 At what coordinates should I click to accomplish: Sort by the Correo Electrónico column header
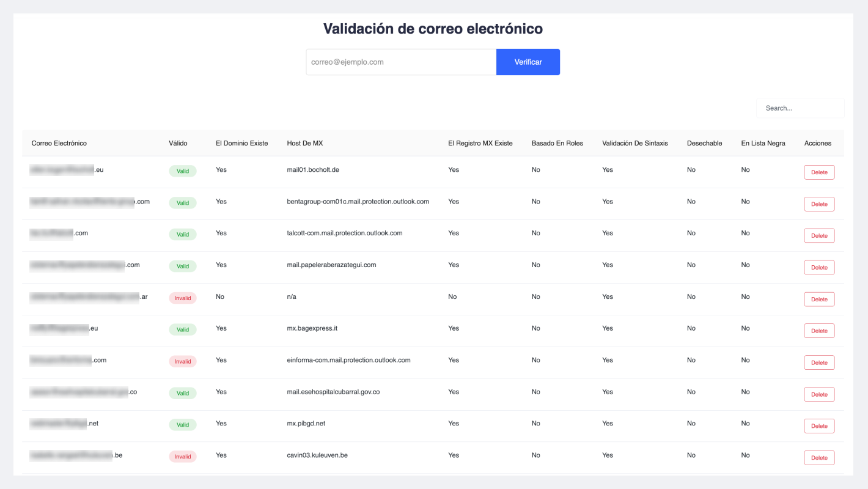click(x=59, y=143)
